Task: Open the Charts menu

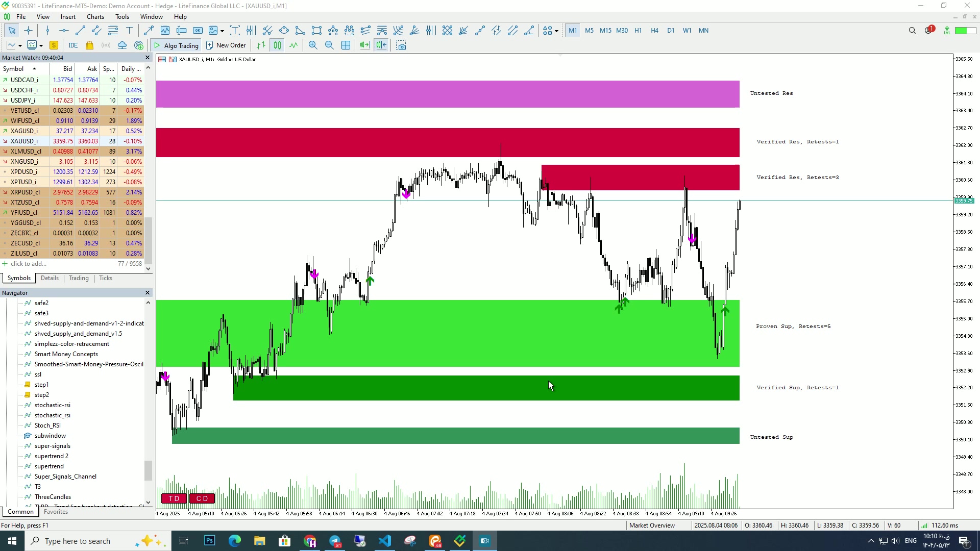Action: (95, 17)
